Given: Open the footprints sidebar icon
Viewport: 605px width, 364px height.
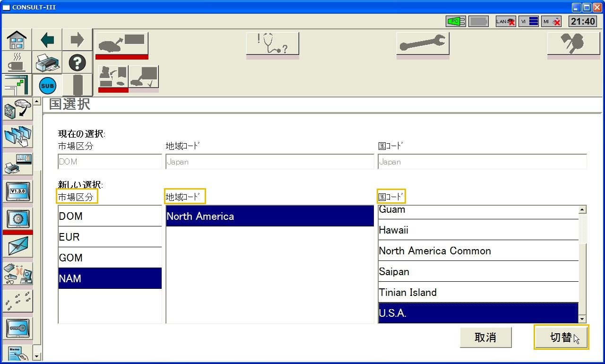Looking at the screenshot, I should 18,301.
